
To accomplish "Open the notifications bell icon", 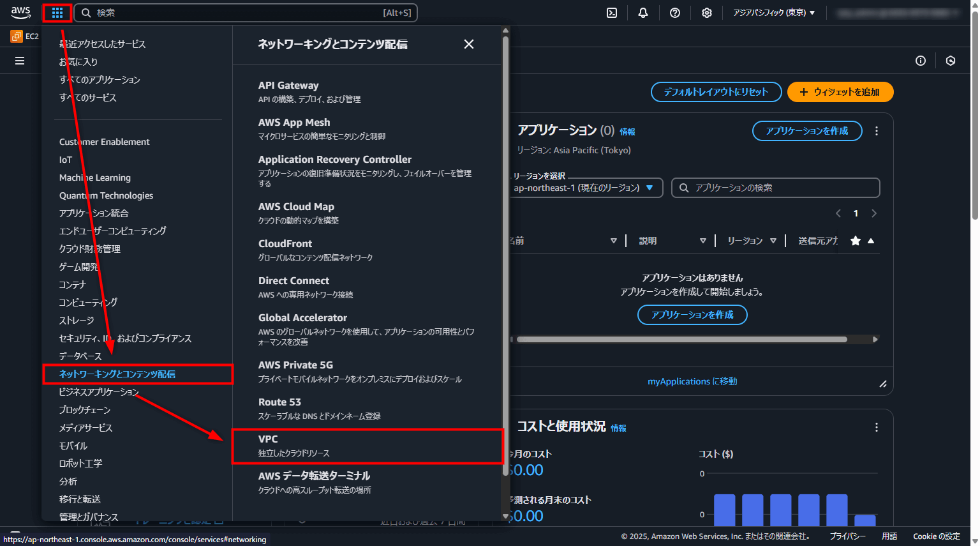I will tap(643, 13).
